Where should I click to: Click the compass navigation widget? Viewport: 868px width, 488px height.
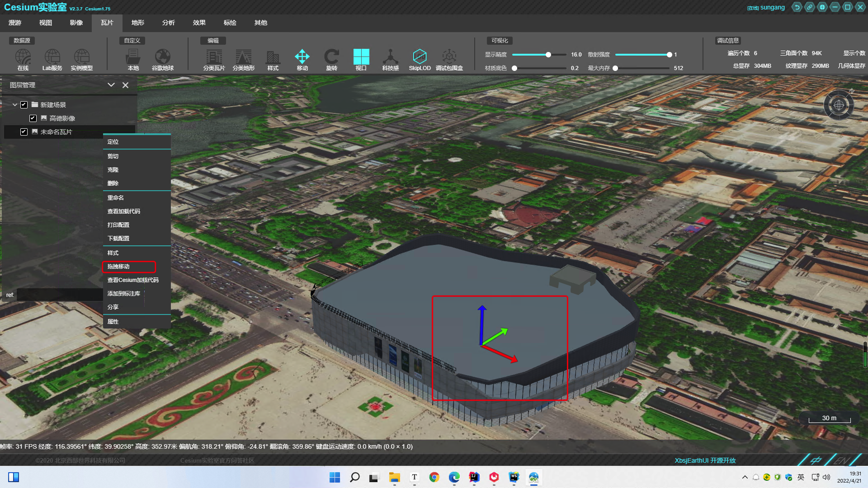click(x=839, y=105)
